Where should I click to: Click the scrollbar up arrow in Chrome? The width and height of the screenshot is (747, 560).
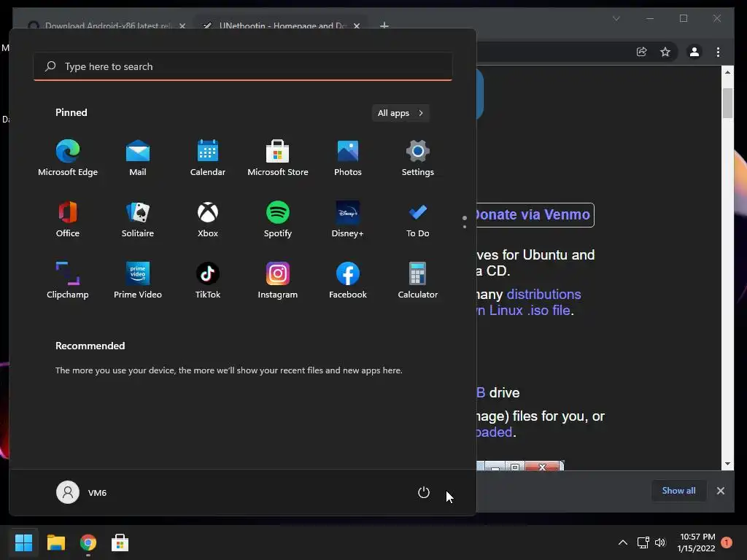pos(727,72)
